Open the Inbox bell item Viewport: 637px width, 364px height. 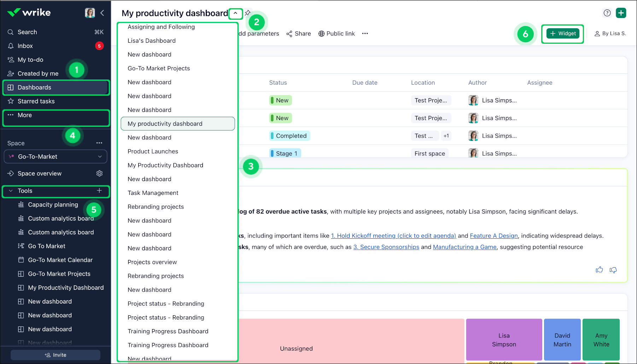coord(25,46)
